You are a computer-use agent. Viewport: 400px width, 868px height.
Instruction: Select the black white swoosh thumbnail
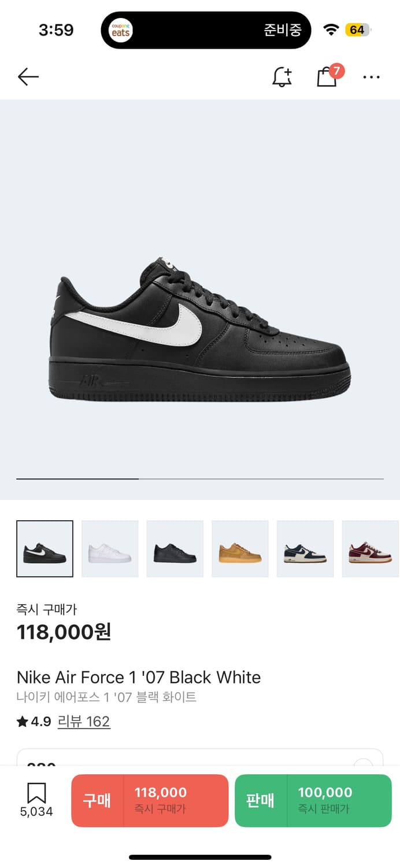[45, 549]
